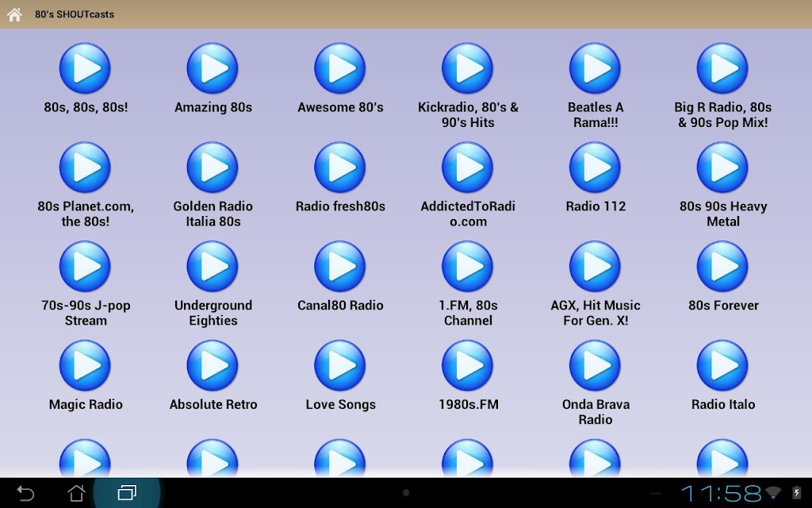Image resolution: width=812 pixels, height=508 pixels.
Task: Select the 'Onda Brava Radio' label
Action: [596, 412]
